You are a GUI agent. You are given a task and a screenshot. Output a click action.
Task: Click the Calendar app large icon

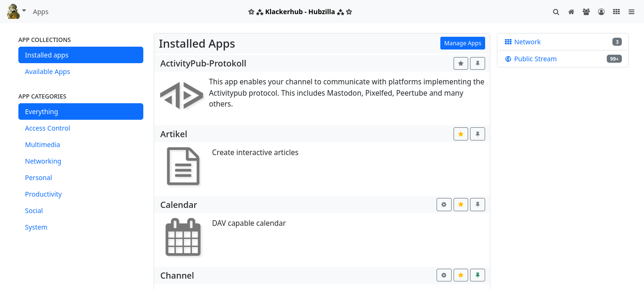183,237
